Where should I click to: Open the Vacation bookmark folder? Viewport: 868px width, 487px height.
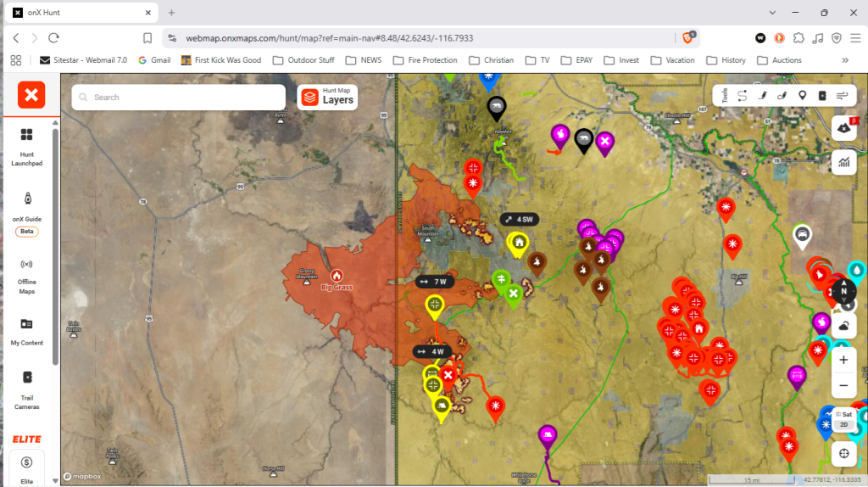click(x=672, y=60)
